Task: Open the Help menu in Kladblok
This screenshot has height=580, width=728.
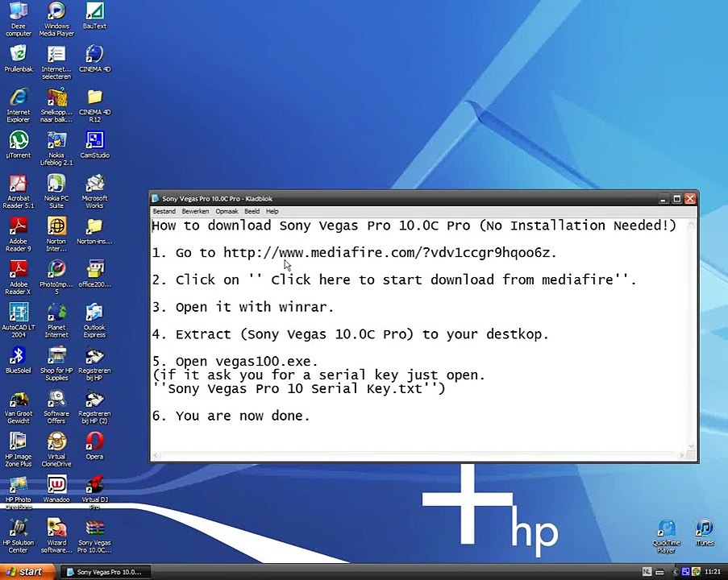Action: point(272,211)
